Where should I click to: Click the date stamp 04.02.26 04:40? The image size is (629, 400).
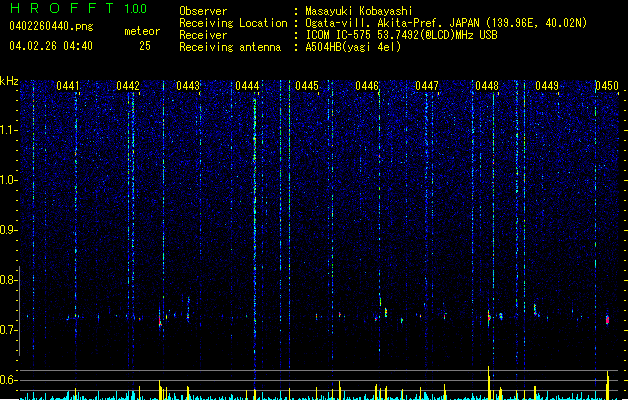point(51,46)
